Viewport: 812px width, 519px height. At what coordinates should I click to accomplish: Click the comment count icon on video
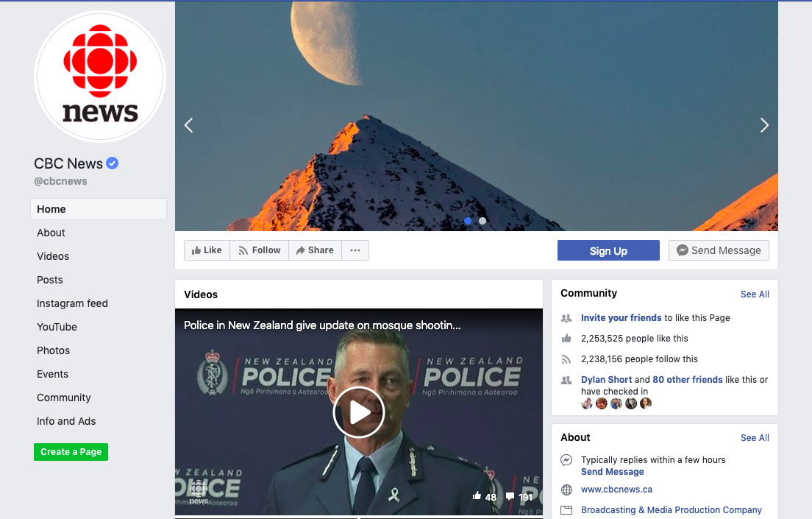pyautogui.click(x=510, y=497)
